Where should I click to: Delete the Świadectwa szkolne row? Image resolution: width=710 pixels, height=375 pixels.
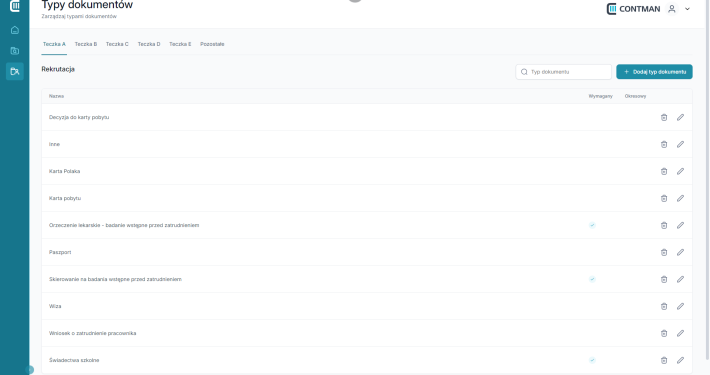click(x=664, y=361)
